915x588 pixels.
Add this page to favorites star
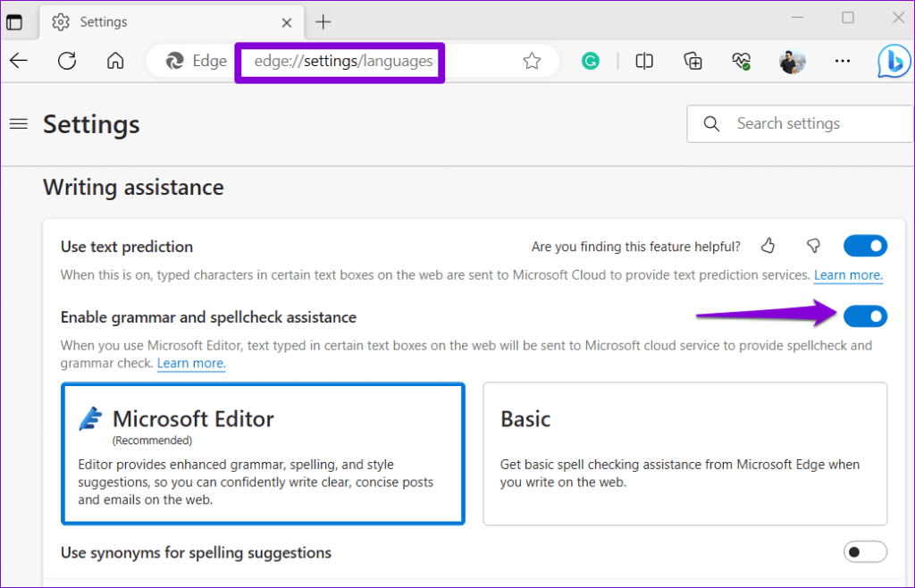pyautogui.click(x=532, y=61)
